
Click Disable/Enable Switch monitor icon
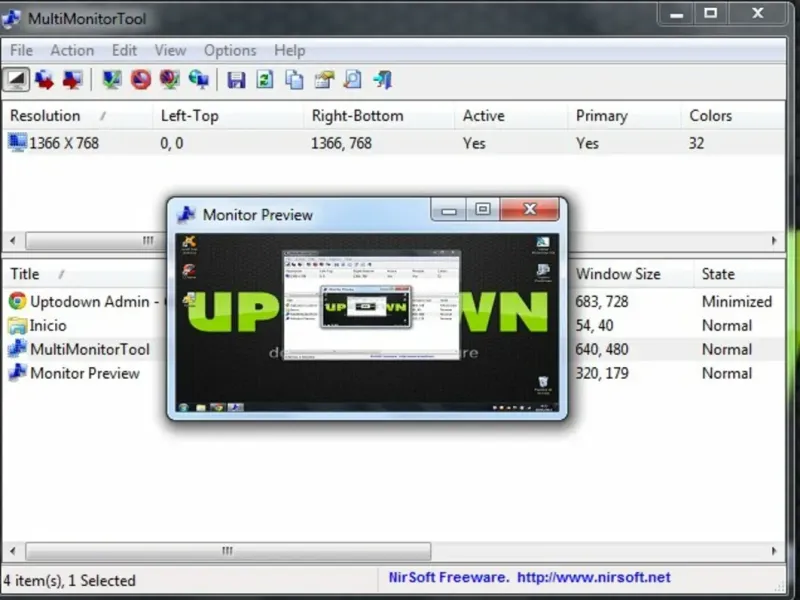click(x=169, y=80)
